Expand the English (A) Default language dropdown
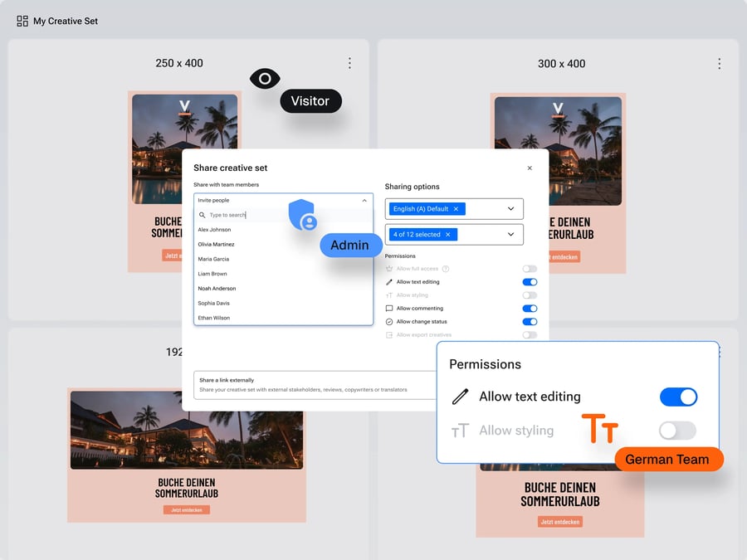747x560 pixels. 510,209
